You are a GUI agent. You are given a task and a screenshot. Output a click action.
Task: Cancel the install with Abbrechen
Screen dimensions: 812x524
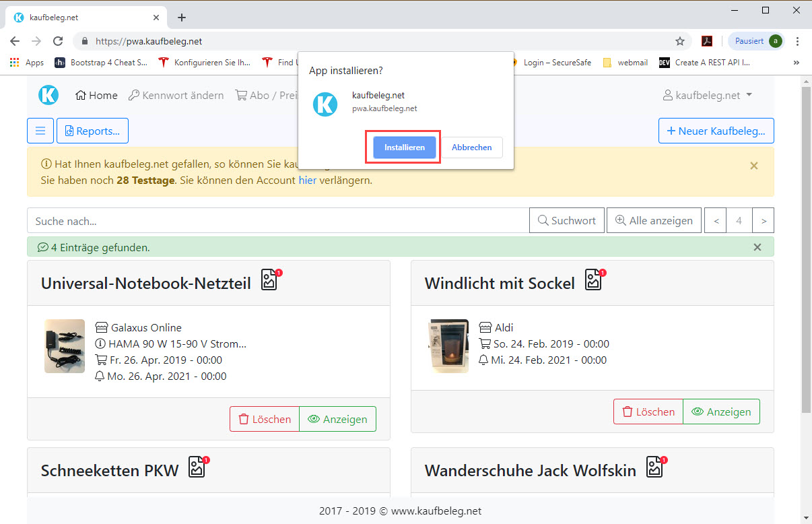point(471,148)
